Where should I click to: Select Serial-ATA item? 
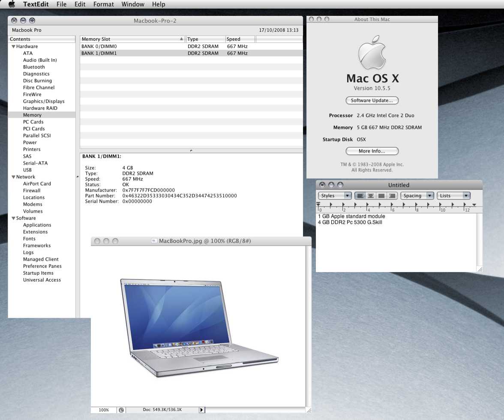pyautogui.click(x=35, y=163)
